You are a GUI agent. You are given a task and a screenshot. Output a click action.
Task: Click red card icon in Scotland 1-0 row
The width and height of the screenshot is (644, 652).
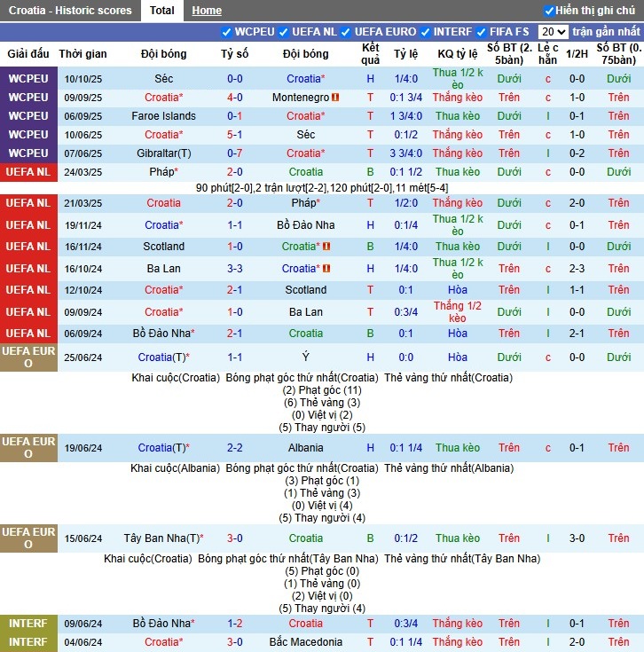[x=326, y=247]
